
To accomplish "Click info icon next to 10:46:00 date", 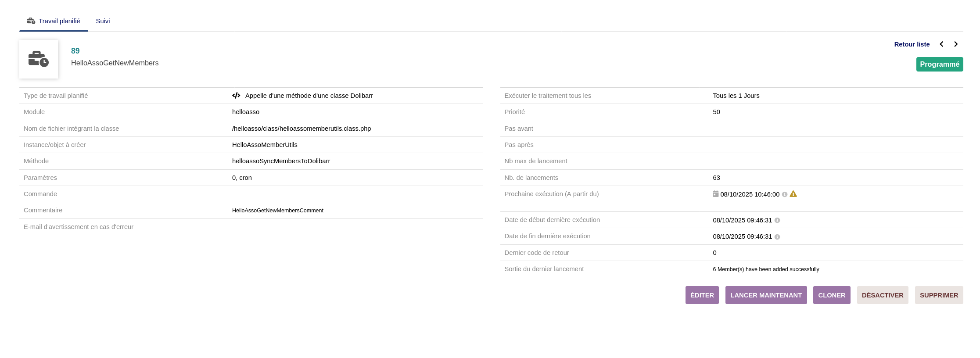I will point(785,194).
